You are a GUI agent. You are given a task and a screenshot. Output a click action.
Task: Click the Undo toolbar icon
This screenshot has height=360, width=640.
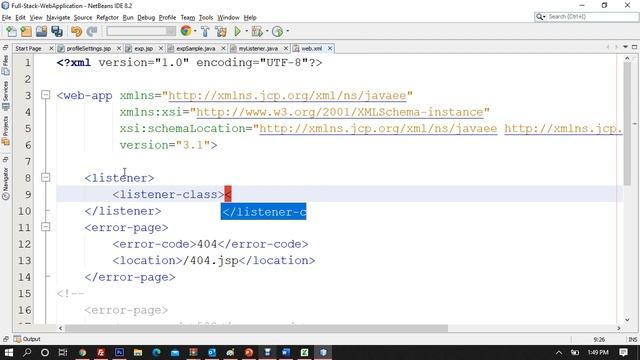(76, 31)
